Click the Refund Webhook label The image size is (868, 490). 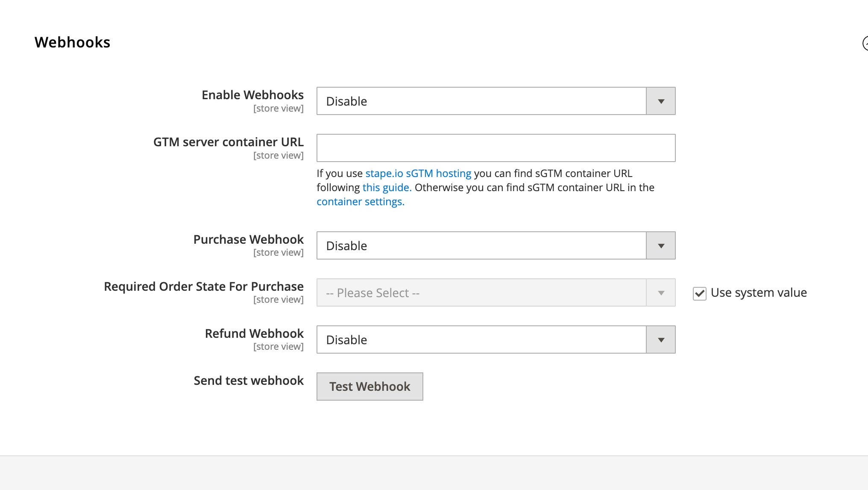(x=254, y=334)
